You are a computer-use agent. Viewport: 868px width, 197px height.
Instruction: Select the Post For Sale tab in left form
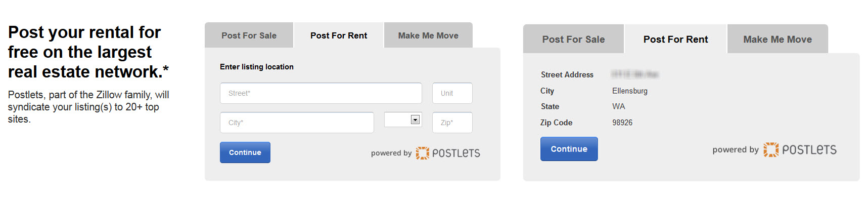(x=249, y=35)
